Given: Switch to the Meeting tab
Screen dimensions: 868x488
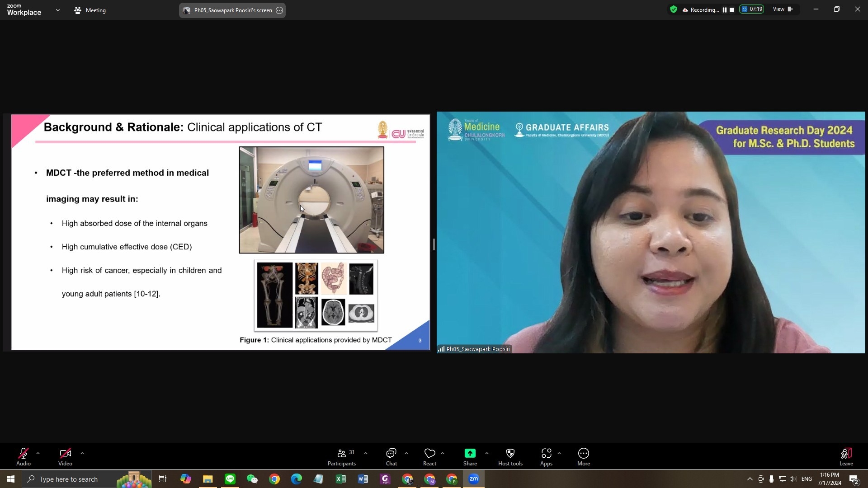Looking at the screenshot, I should click(x=90, y=10).
